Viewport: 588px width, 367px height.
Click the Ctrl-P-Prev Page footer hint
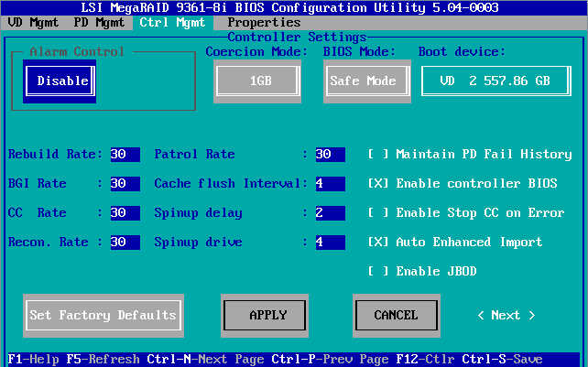pos(330,360)
